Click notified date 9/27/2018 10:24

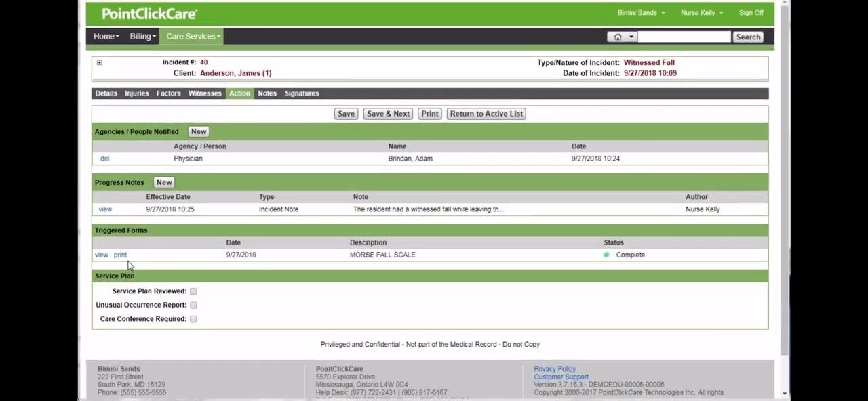tap(595, 159)
